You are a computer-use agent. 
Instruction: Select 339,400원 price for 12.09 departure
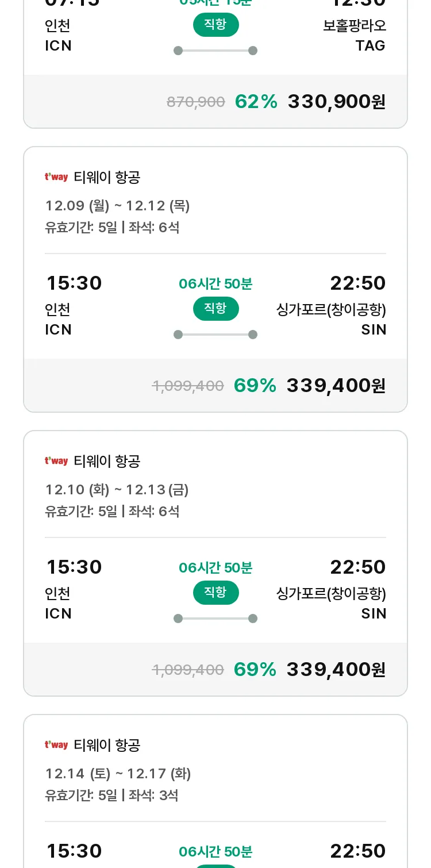336,386
